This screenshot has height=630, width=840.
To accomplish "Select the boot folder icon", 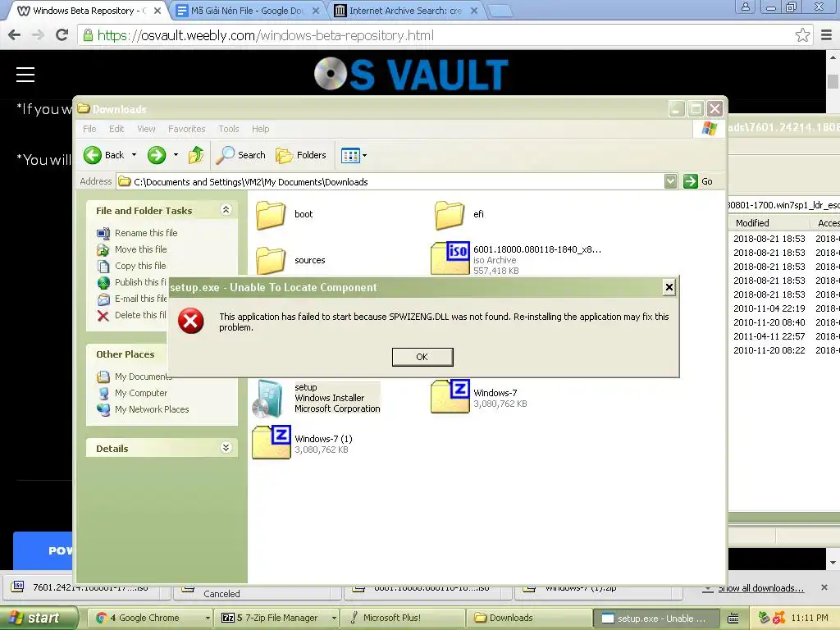I will [x=271, y=215].
